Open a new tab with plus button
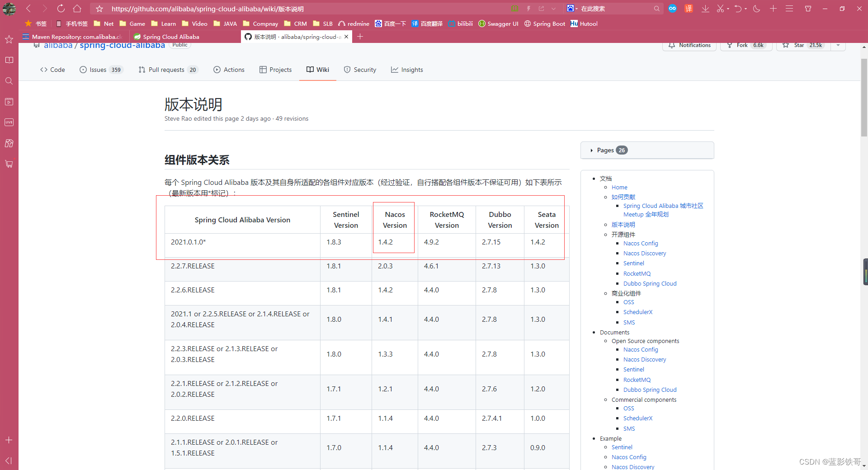The width and height of the screenshot is (868, 470). tap(360, 37)
